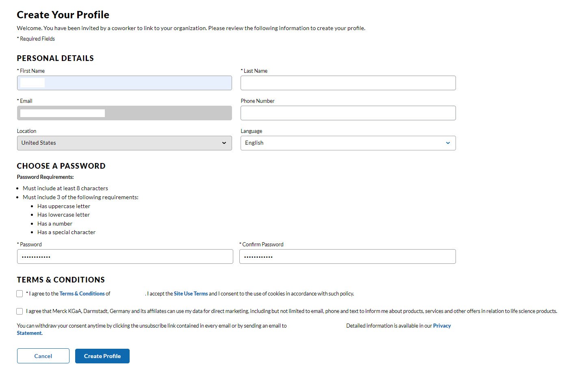Click the First Name input field
The width and height of the screenshot is (588, 365).
coord(124,83)
